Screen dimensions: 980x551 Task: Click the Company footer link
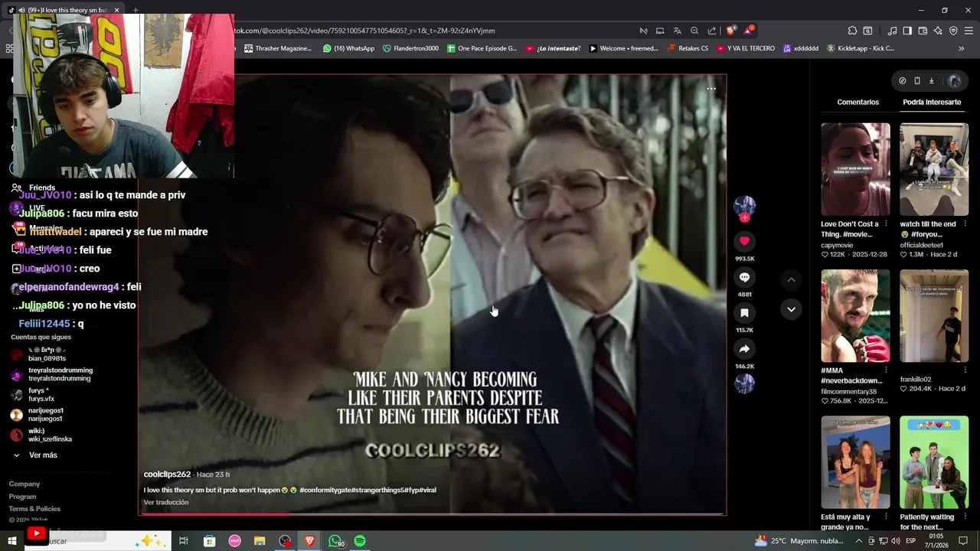[24, 484]
